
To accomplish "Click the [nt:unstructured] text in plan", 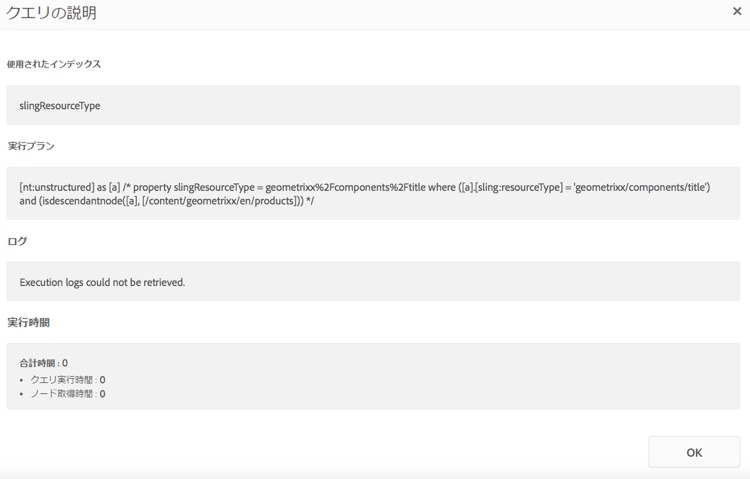I will pos(58,187).
